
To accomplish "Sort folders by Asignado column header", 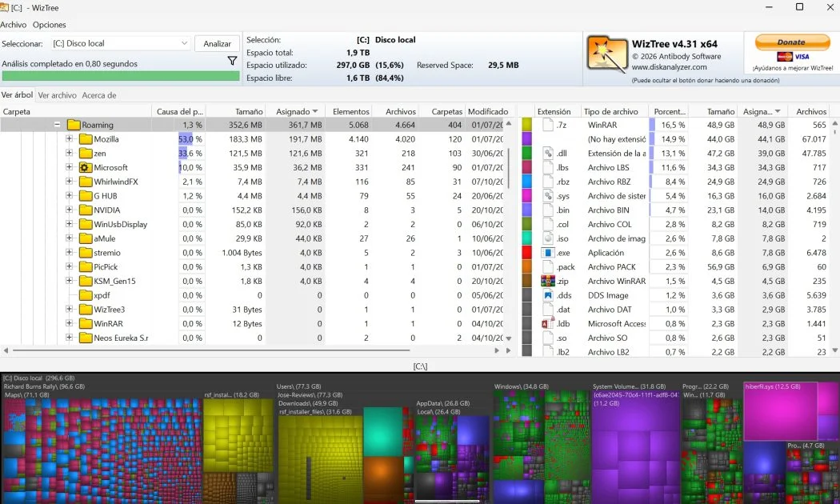I will [295, 111].
